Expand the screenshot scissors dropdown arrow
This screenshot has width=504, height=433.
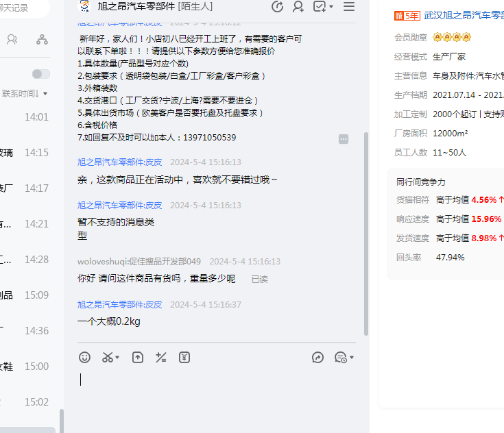click(x=117, y=358)
